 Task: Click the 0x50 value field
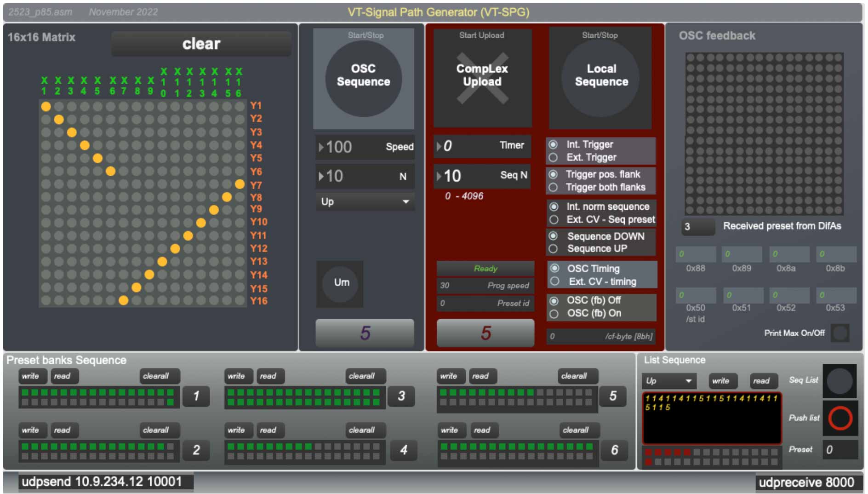pos(696,295)
